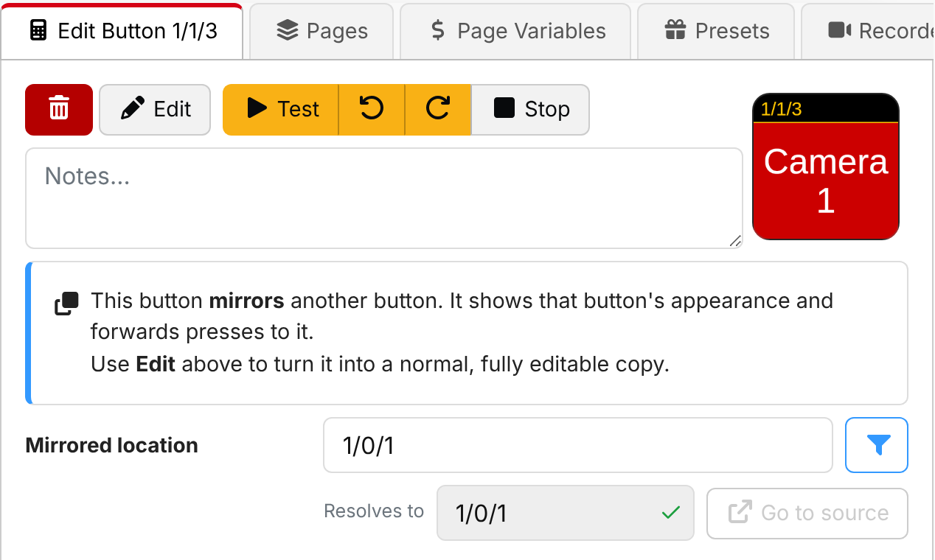Viewport: 935px width, 560px height.
Task: Click the Camera 1 button preview
Action: pos(826,167)
